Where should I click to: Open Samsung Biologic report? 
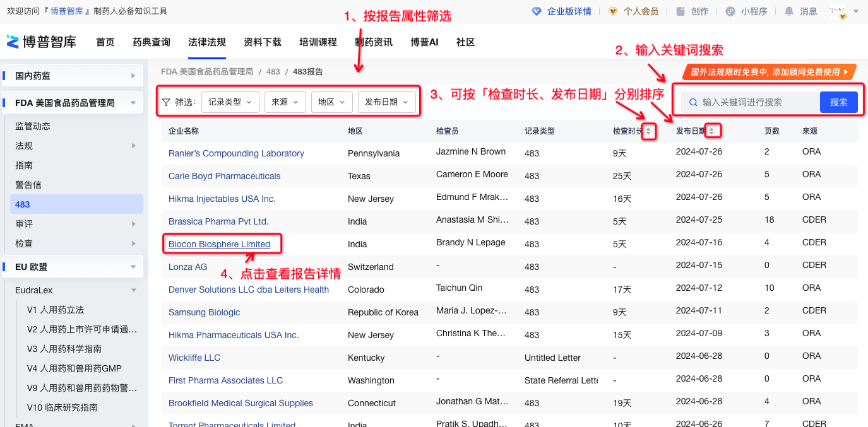[204, 312]
